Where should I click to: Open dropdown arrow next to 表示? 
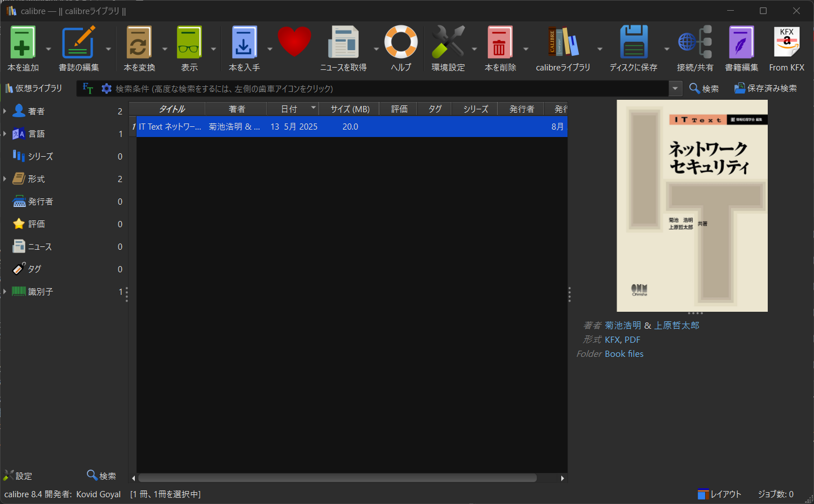click(x=213, y=49)
